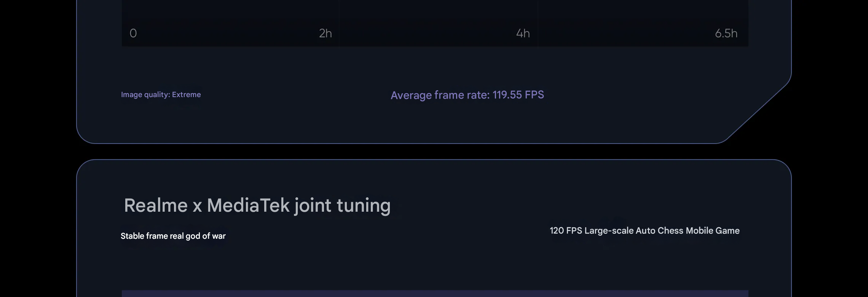Click the Realme x MediaTek joint tuning heading

click(x=257, y=206)
